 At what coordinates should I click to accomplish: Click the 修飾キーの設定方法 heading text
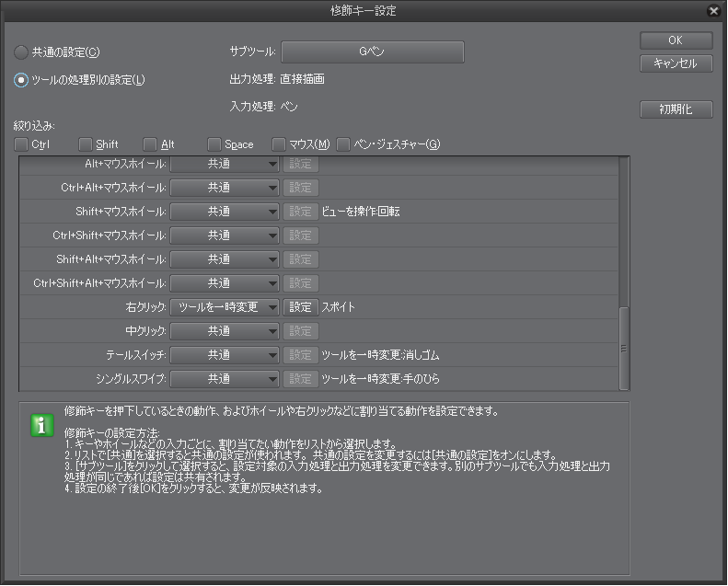coord(112,433)
